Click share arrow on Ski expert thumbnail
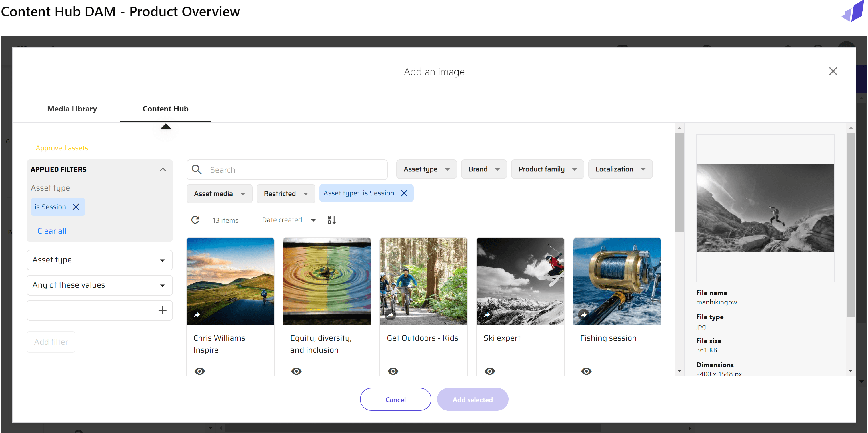This screenshot has width=868, height=433. point(487,315)
